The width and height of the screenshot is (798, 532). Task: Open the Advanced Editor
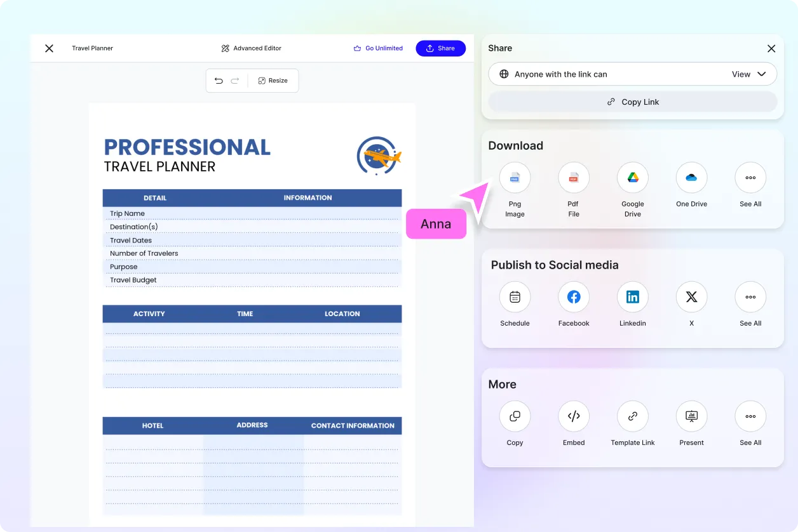(x=251, y=48)
